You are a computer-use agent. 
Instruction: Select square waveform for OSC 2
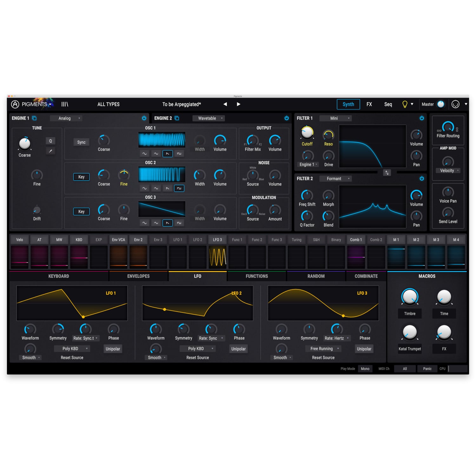(x=179, y=188)
